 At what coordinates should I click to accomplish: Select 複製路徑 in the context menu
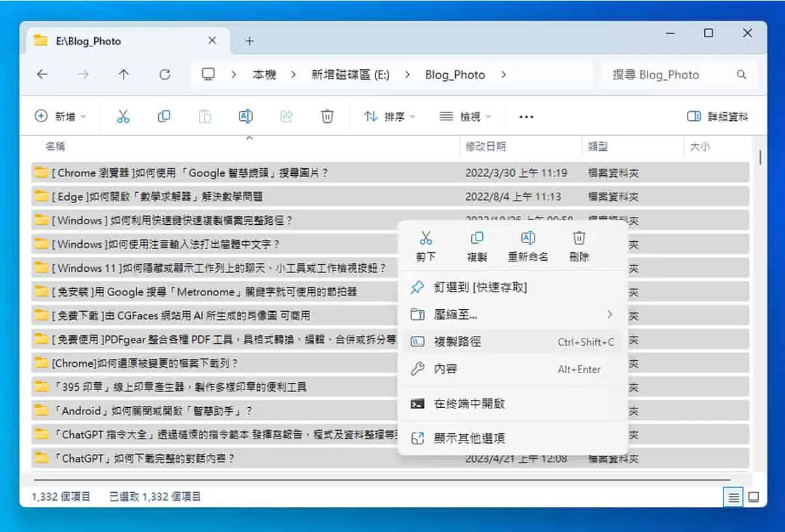click(x=513, y=342)
